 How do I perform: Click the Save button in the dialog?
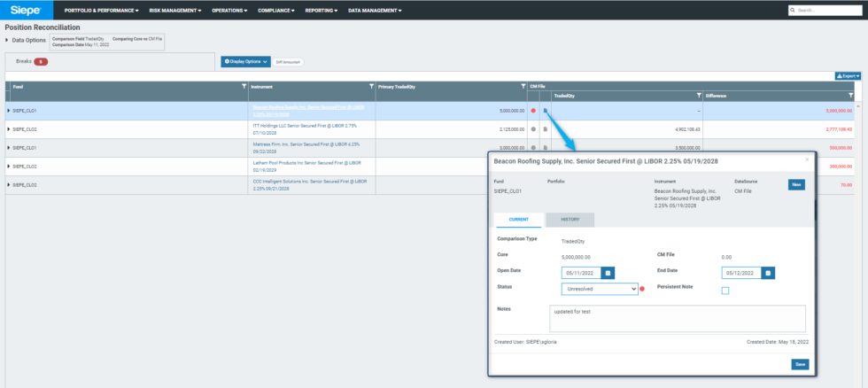tap(800, 364)
